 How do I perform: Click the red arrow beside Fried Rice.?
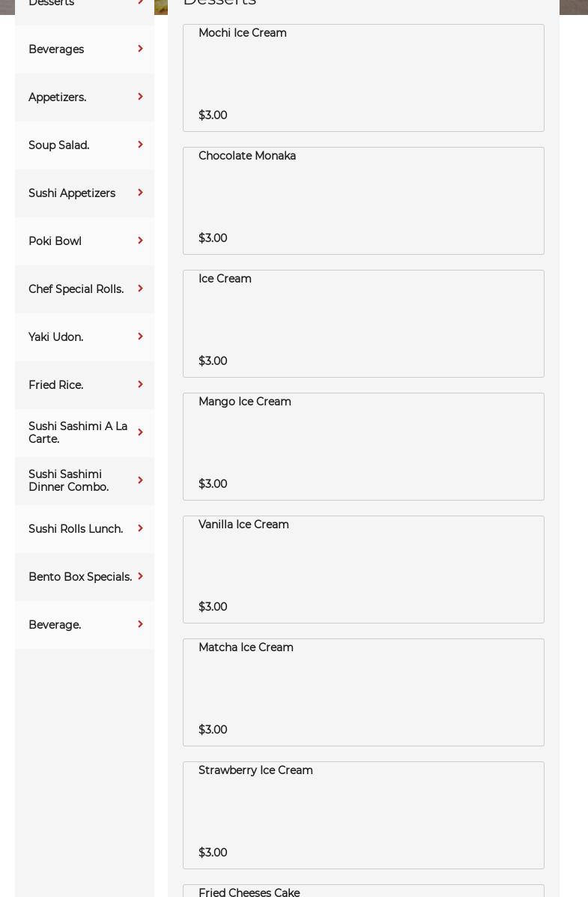(140, 384)
